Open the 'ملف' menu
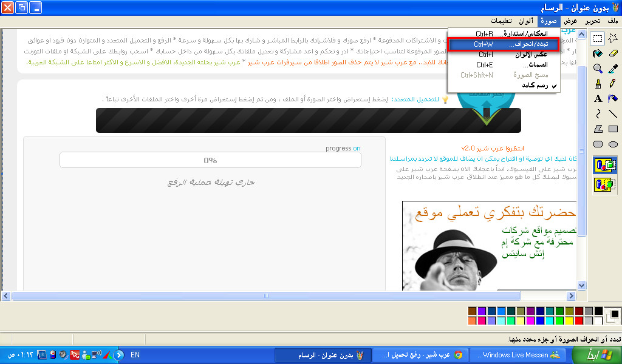 coord(612,21)
